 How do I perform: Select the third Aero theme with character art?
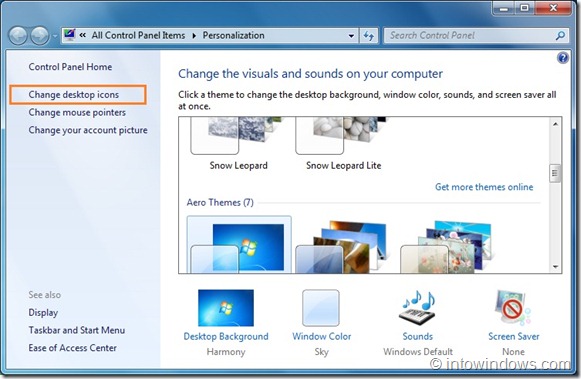446,246
